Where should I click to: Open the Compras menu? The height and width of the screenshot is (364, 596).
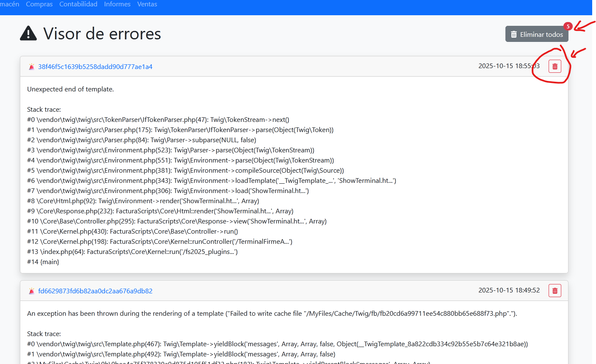pos(39,4)
